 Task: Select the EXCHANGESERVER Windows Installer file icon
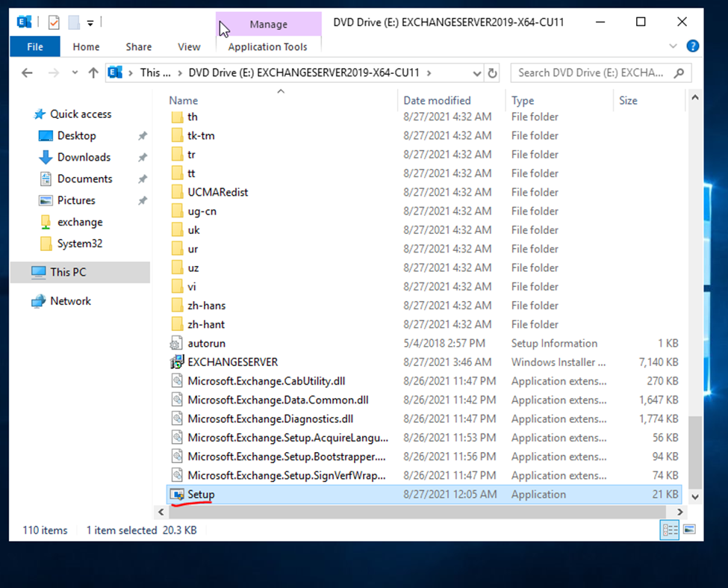[176, 362]
